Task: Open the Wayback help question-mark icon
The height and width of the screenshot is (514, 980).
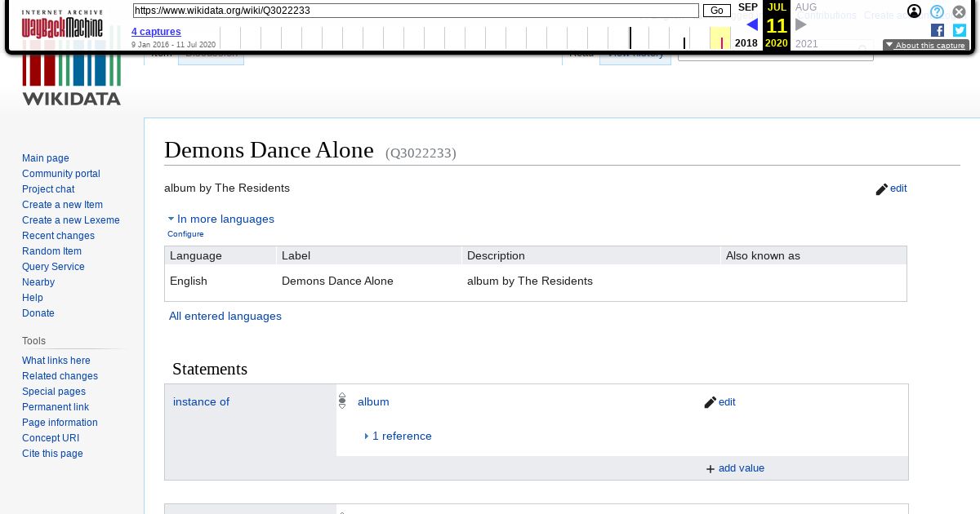Action: pos(938,11)
